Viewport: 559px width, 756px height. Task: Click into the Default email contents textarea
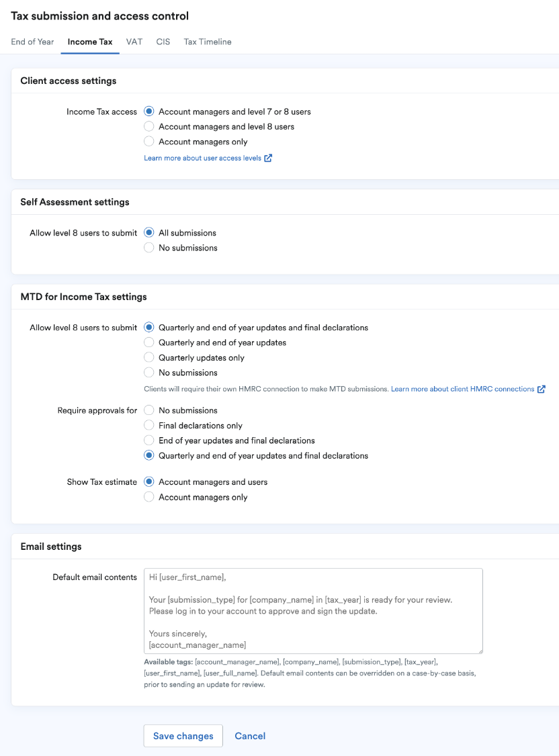pos(313,611)
